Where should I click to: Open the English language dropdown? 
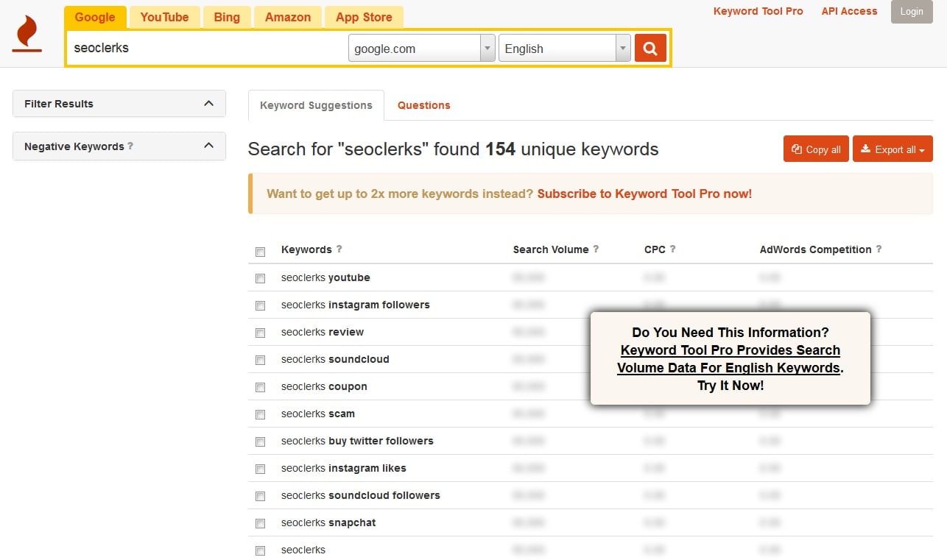point(565,49)
